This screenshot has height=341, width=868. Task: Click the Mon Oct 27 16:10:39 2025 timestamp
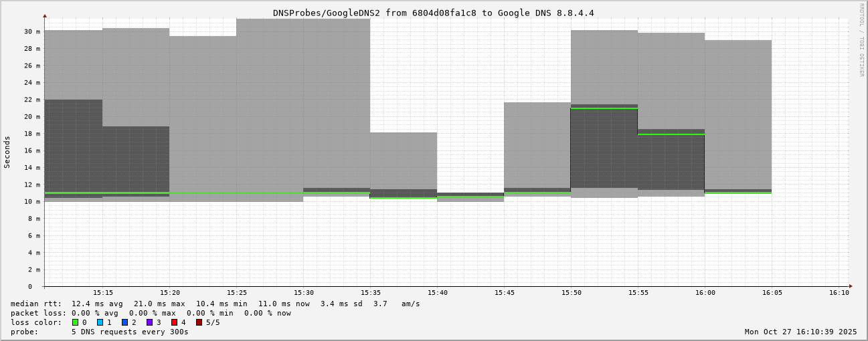click(800, 332)
